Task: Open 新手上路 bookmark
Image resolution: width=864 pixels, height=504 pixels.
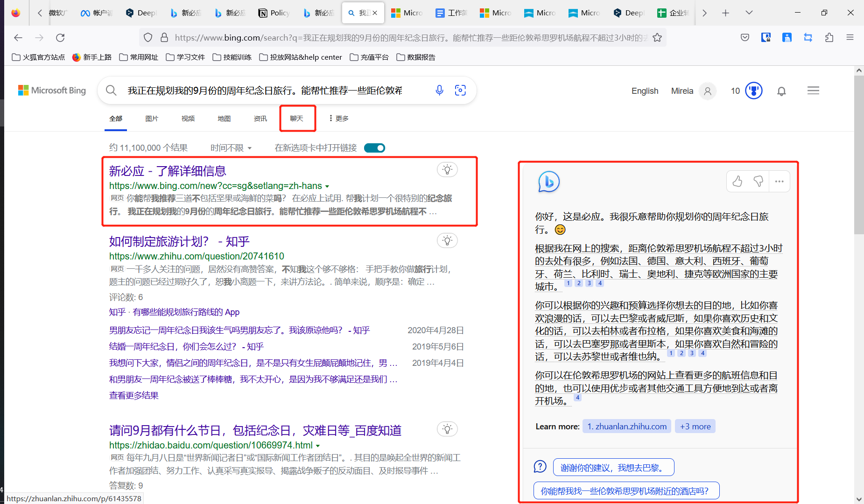Action: 92,57
